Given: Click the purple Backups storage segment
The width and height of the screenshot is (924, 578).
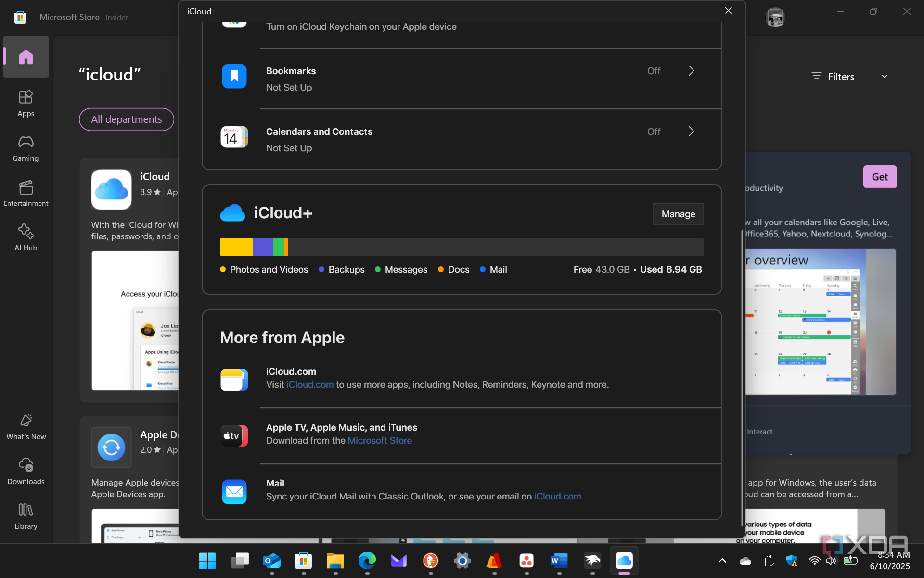Looking at the screenshot, I should coord(263,247).
